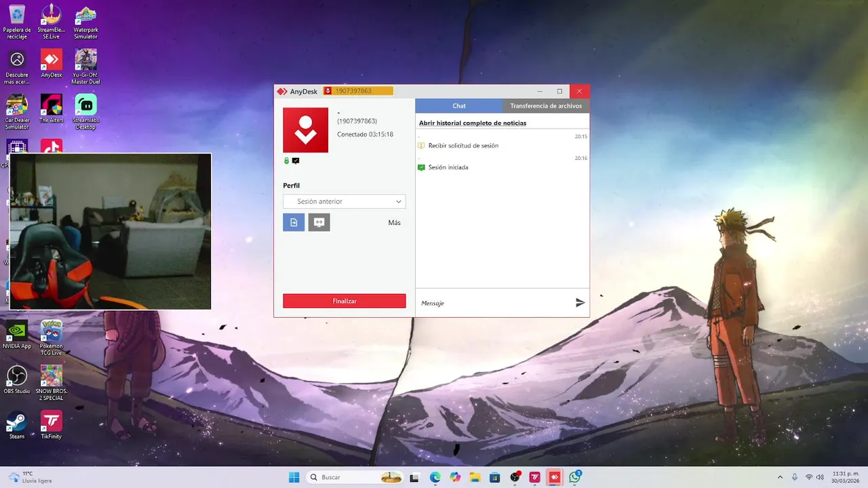
Task: Open OBS Studio from the taskbar
Action: click(515, 477)
